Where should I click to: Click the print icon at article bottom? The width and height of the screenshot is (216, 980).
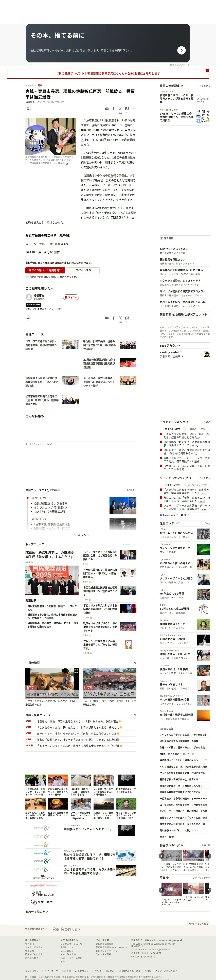click(x=28, y=318)
